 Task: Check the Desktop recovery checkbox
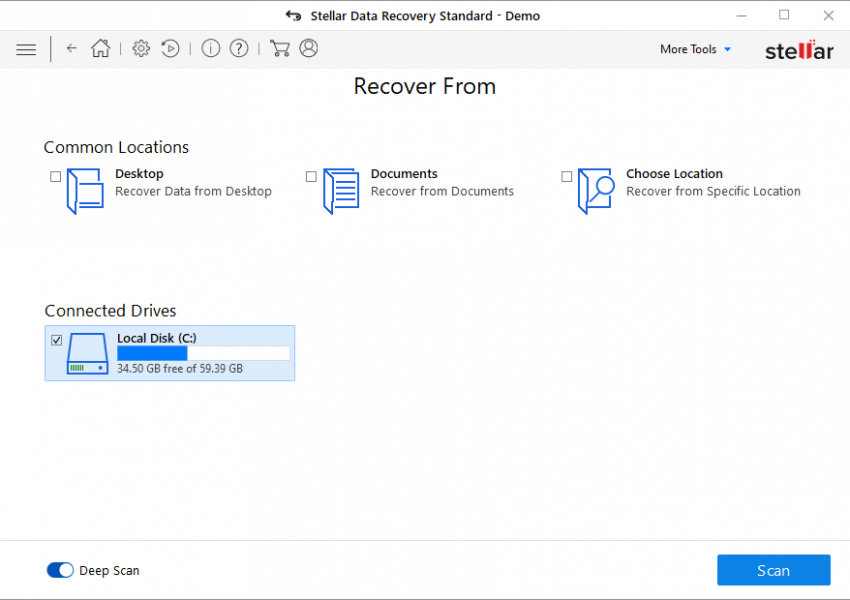55,176
